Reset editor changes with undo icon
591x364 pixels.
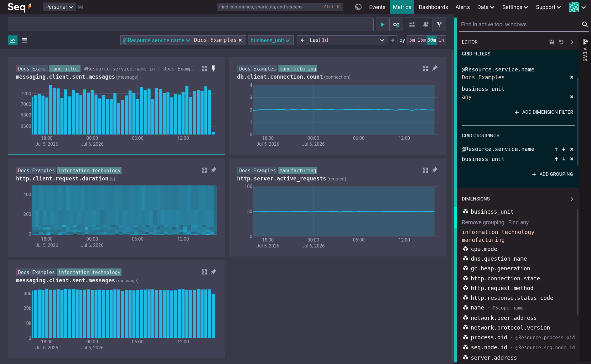561,42
